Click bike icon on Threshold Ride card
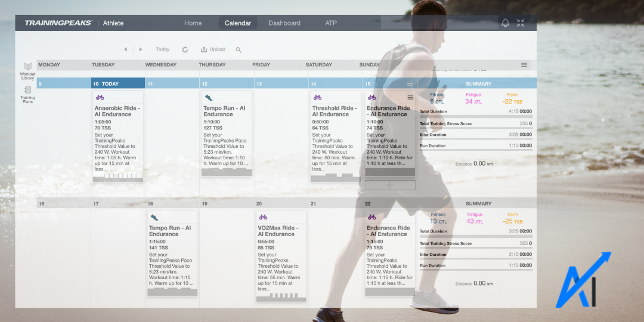Viewport: 644px width, 322px height. coord(317,97)
